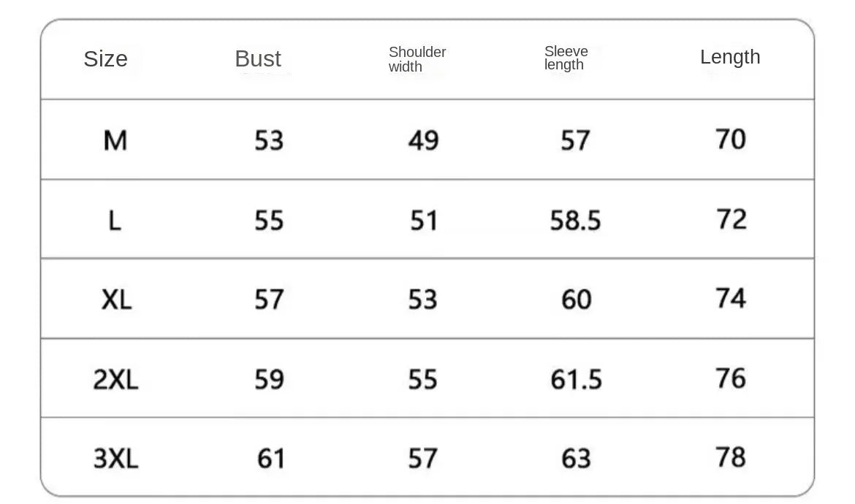Select the sleeve length for size 3XL
Screen dimensions: 855x504
(576, 459)
